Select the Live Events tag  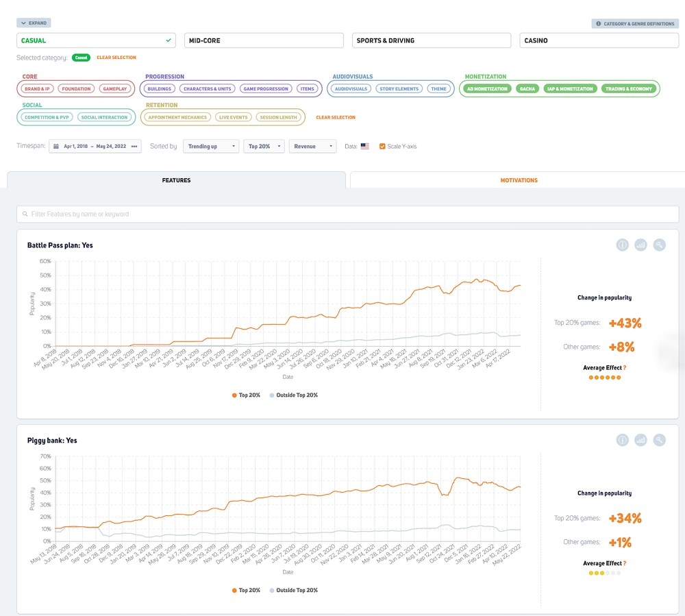click(234, 117)
